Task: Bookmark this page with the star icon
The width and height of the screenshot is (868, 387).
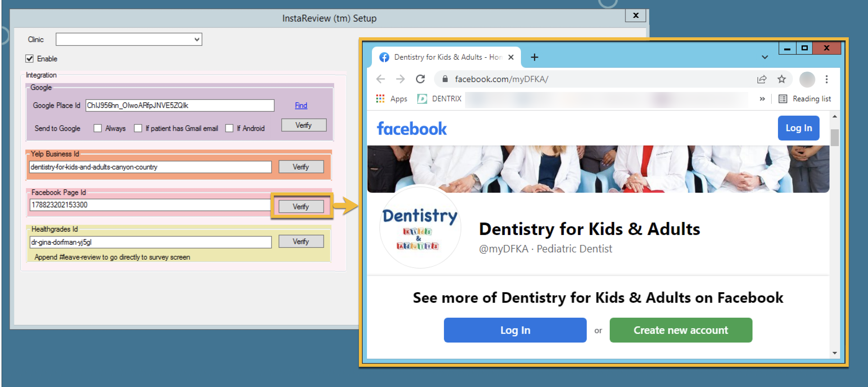Action: tap(782, 79)
